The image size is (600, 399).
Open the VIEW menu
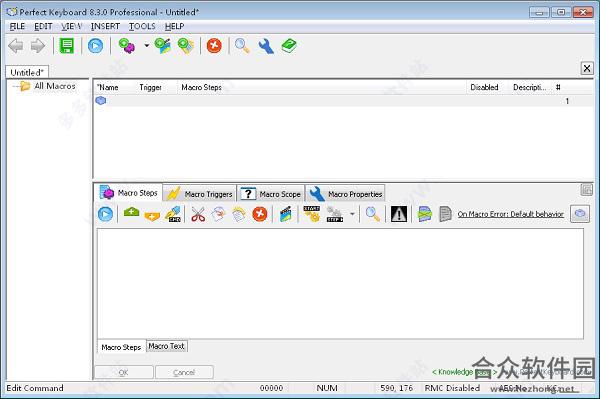click(72, 26)
